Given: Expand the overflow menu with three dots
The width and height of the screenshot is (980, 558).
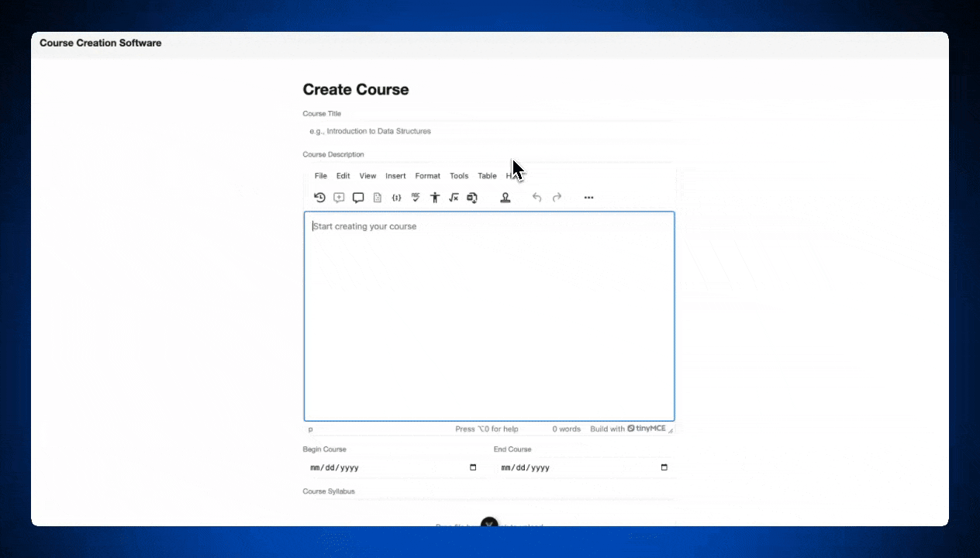Looking at the screenshot, I should tap(588, 198).
